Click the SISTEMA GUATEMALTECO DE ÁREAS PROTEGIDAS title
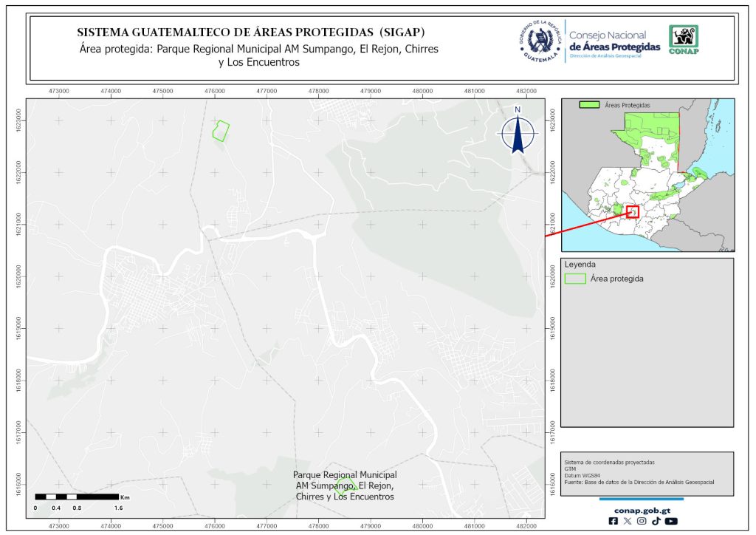The image size is (756, 535). [x=251, y=33]
